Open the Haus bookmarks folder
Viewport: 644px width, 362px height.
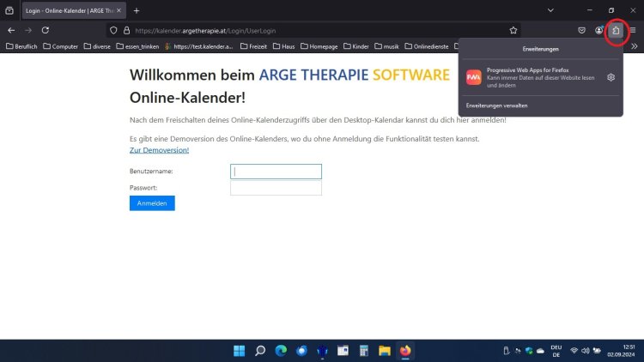tap(284, 46)
